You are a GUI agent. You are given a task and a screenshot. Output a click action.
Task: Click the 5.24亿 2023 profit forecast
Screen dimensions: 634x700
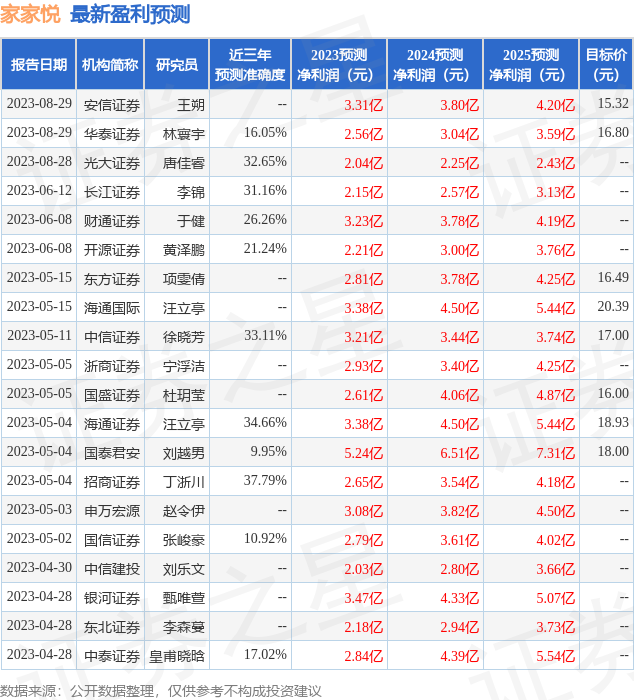click(363, 454)
